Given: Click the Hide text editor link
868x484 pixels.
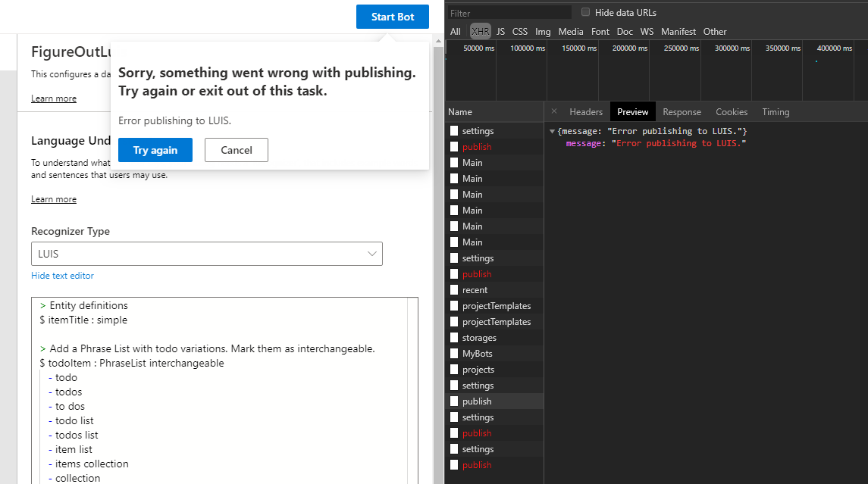Looking at the screenshot, I should tap(62, 275).
